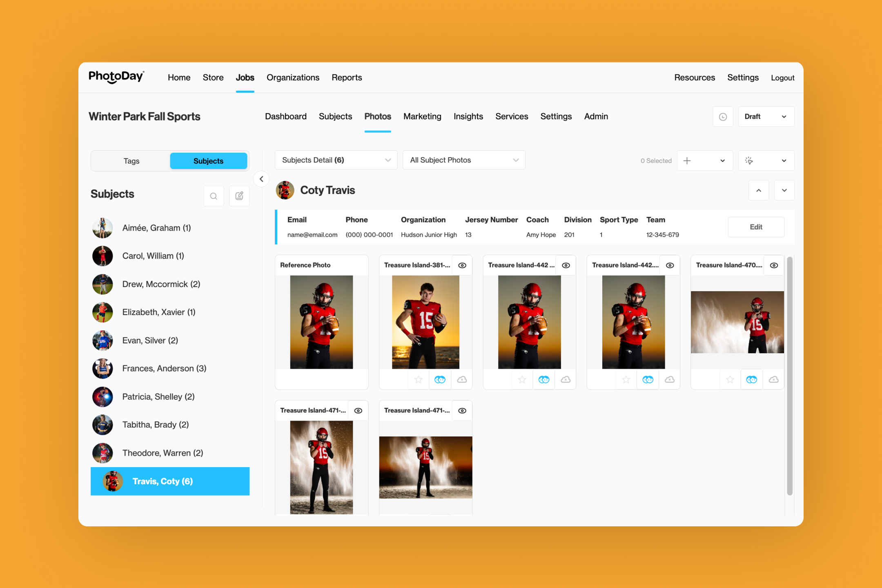Expand the Subjects Detail (6) dropdown
This screenshot has width=882, height=588.
[336, 160]
